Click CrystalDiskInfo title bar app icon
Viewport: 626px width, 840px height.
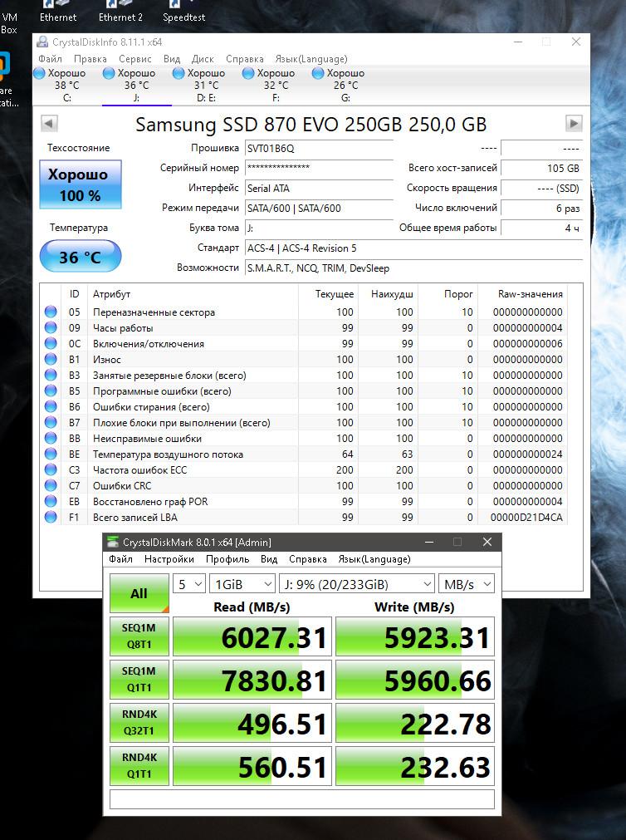[42, 42]
